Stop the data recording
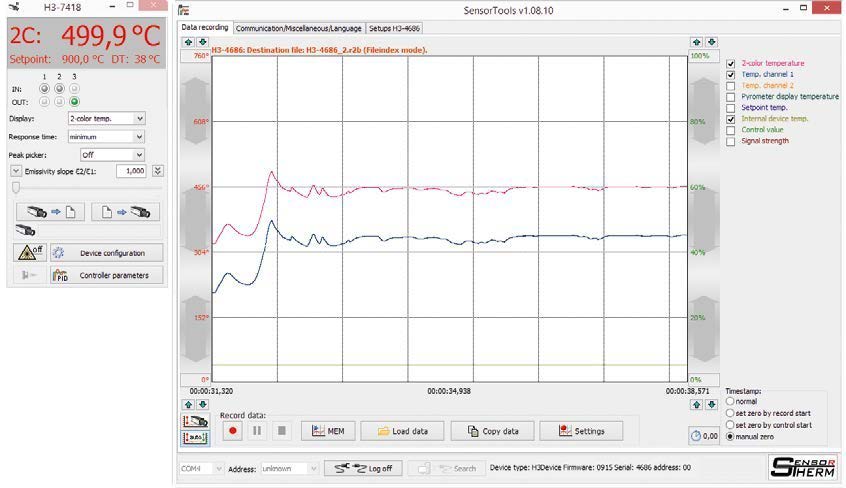 coord(281,431)
